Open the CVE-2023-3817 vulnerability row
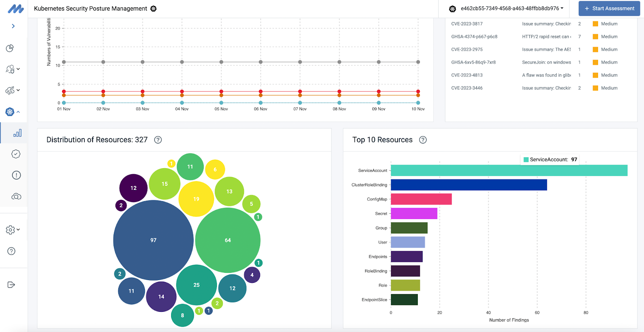The height and width of the screenshot is (332, 644). click(467, 24)
